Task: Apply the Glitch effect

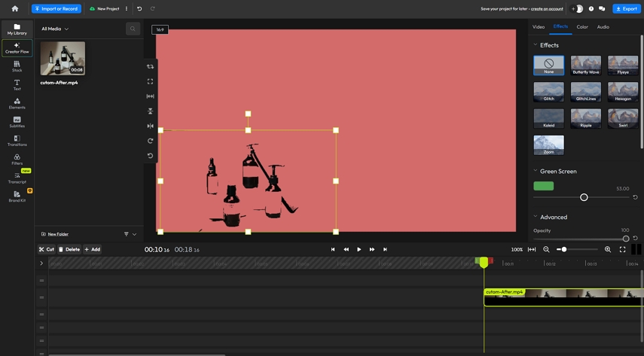Action: pyautogui.click(x=548, y=92)
